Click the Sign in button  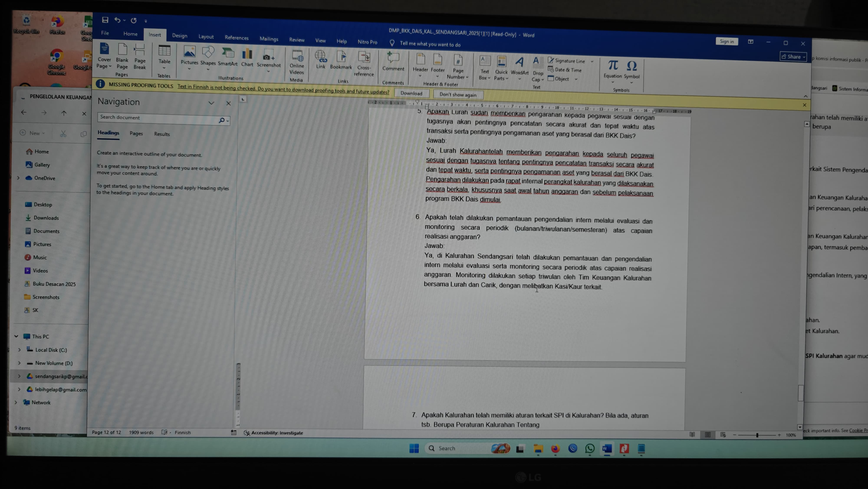(727, 41)
